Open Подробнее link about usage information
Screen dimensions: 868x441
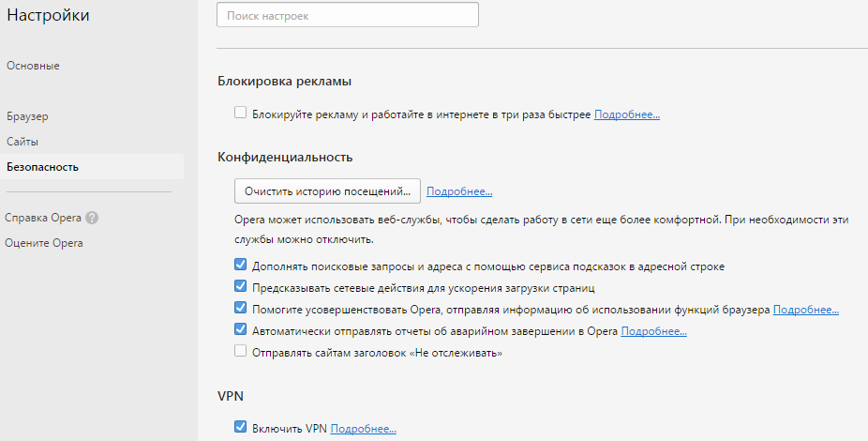805,310
